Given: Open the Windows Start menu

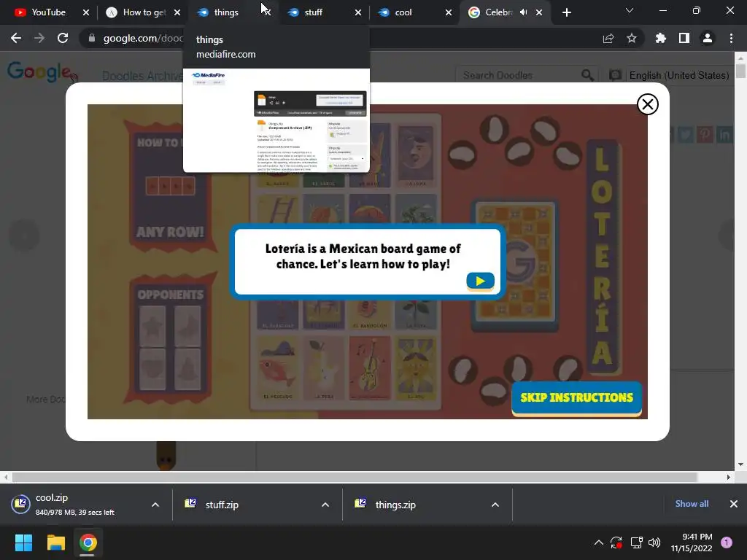Looking at the screenshot, I should (23, 542).
